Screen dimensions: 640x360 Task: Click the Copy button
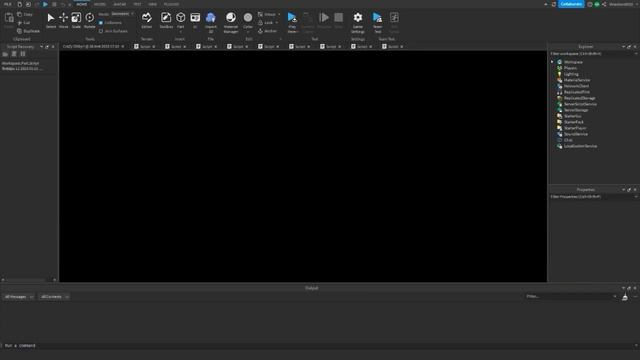click(25, 14)
